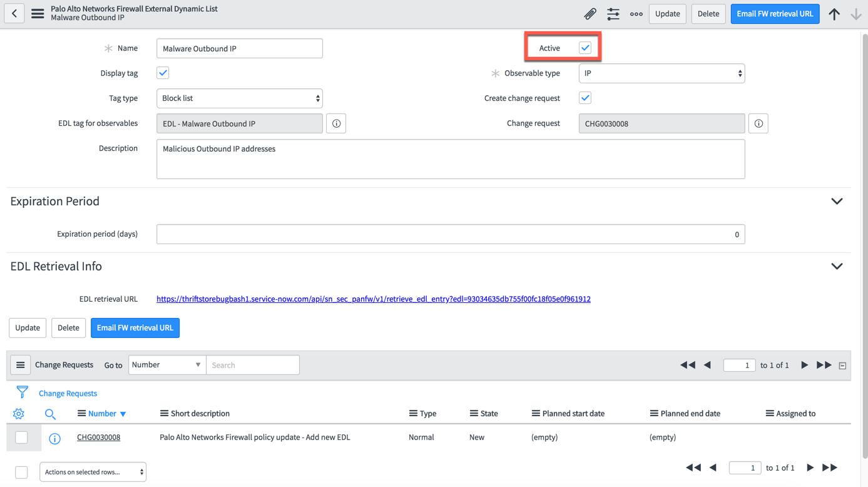
Task: View info for Change request field
Action: click(758, 123)
